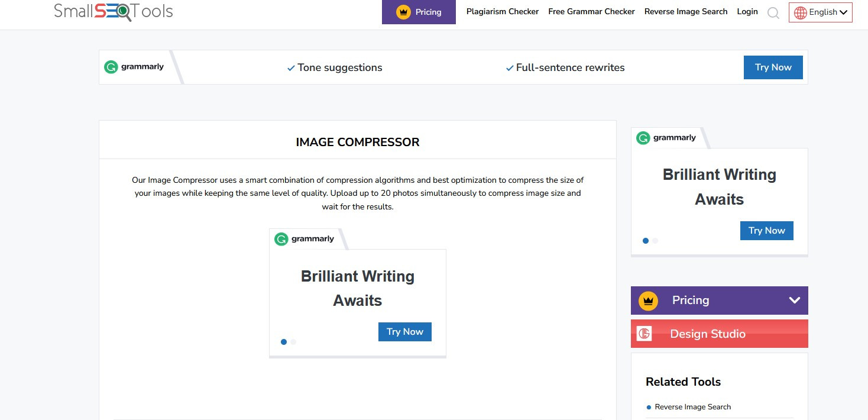Screen dimensions: 868x420
Task: Open the search magnifier icon in header
Action: [773, 12]
